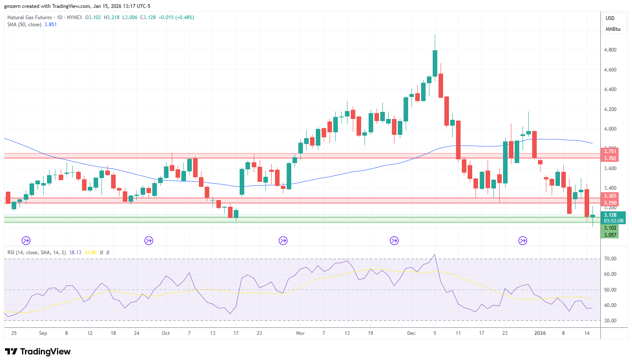This screenshot has height=364, width=632.
Task: Click the MMBtu unit label on price axis
Action: pos(613,29)
